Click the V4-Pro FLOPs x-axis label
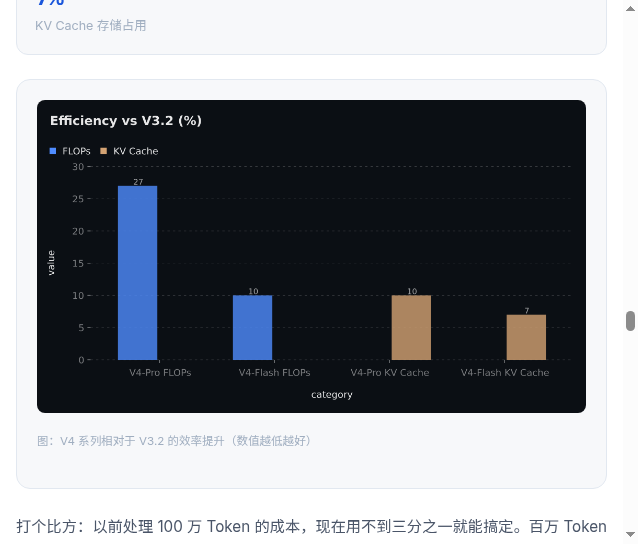638x544 pixels. point(160,373)
